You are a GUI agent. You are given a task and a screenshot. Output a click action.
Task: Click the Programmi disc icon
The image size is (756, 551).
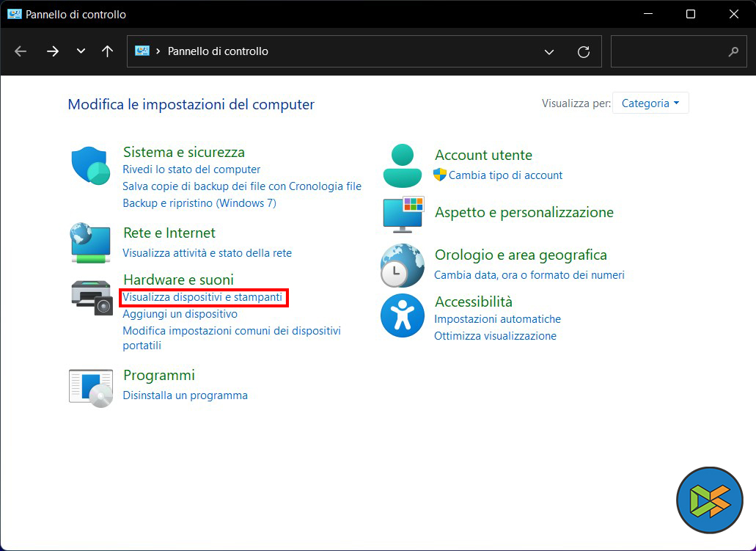[91, 388]
